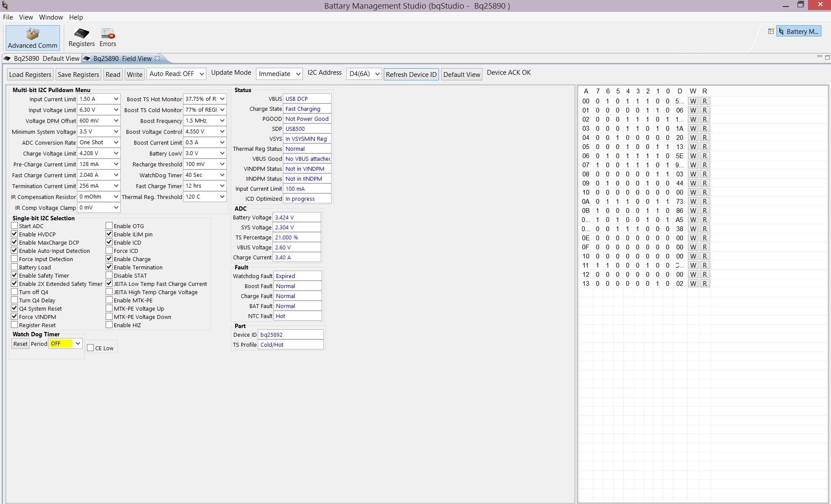This screenshot has height=504, width=831.
Task: Click the Battery Management perspective button
Action: (799, 31)
